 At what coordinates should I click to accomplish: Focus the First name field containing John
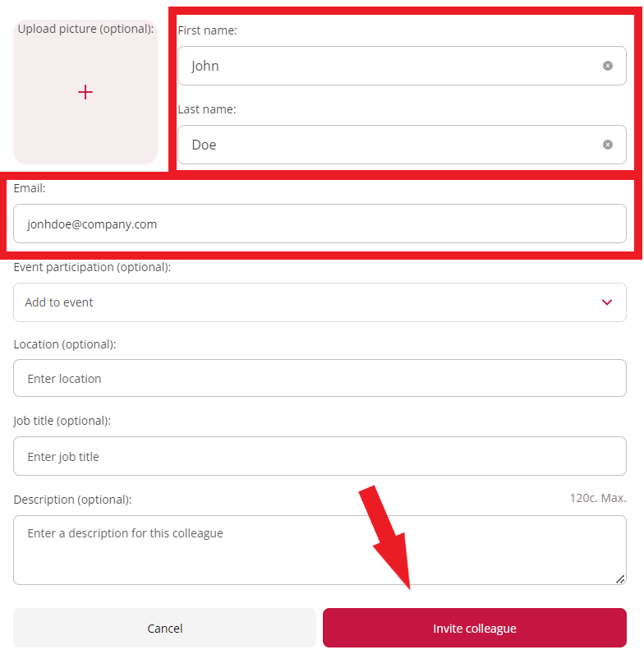coord(386,66)
